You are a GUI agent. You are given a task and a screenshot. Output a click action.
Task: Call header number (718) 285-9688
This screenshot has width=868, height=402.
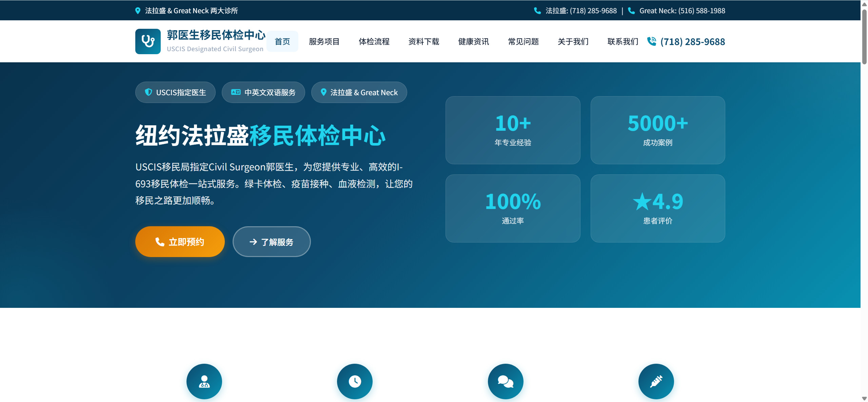[x=693, y=42]
